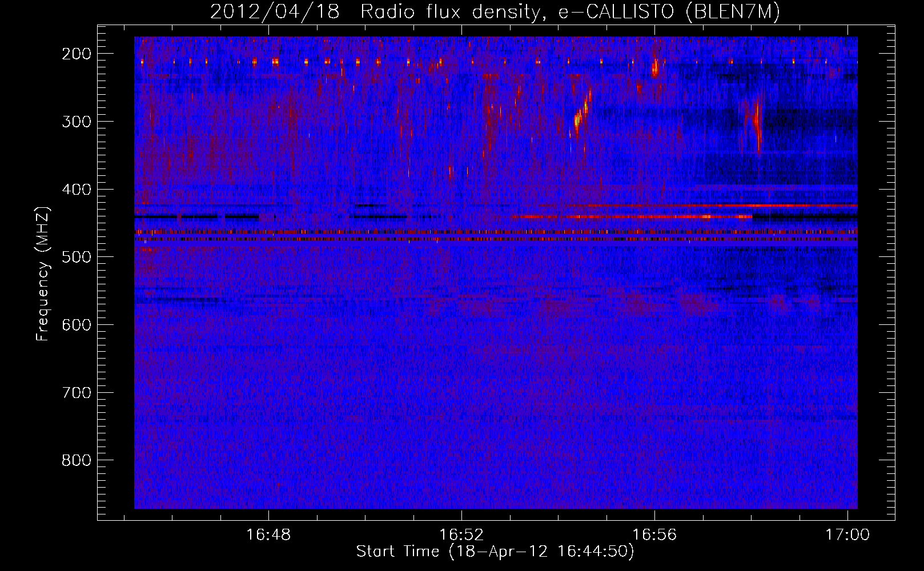Click the 400 frequency tick label
Viewport: 924px width, 571px height.
[x=76, y=190]
